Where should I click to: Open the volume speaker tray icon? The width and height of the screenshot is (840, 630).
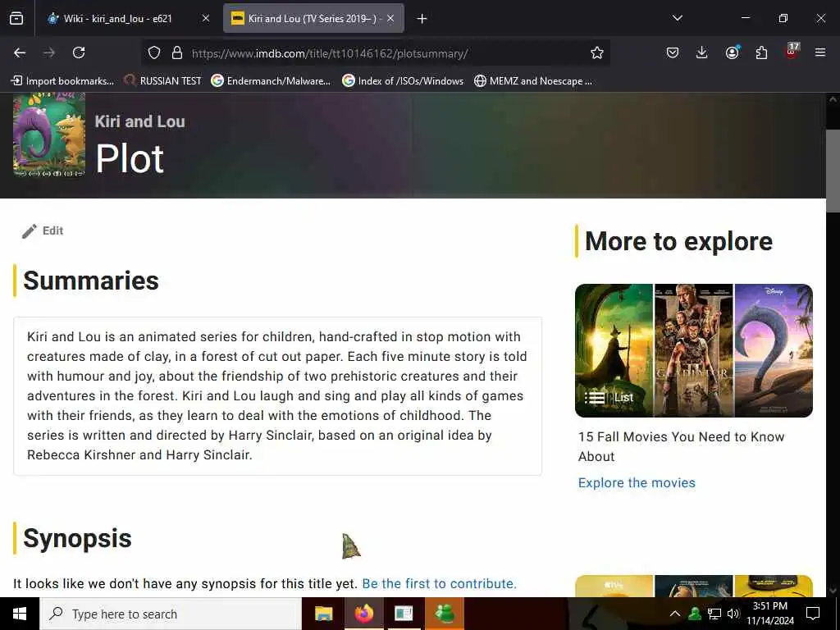pyautogui.click(x=733, y=614)
